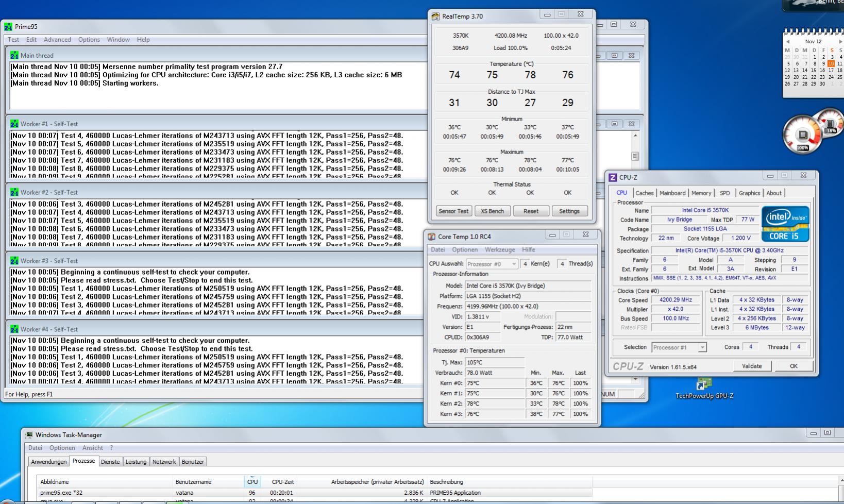Click RealTemp XS Bench button
844x504 pixels.
[x=492, y=211]
